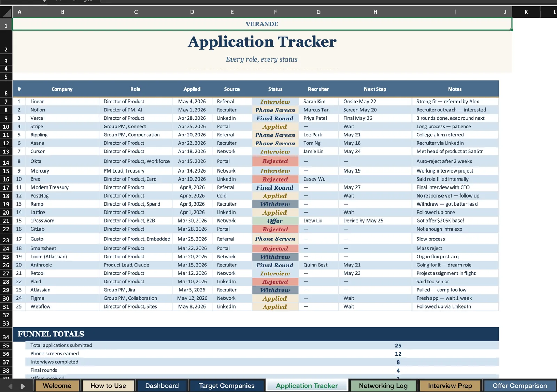
Task: Click the Modern Treasury company cell
Action: pyautogui.click(x=62, y=187)
